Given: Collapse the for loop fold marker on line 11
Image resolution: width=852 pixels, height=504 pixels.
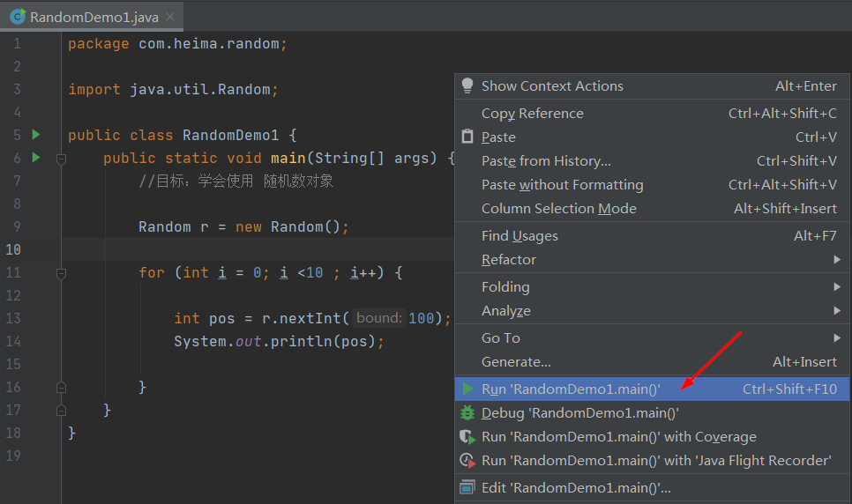Looking at the screenshot, I should pyautogui.click(x=61, y=273).
